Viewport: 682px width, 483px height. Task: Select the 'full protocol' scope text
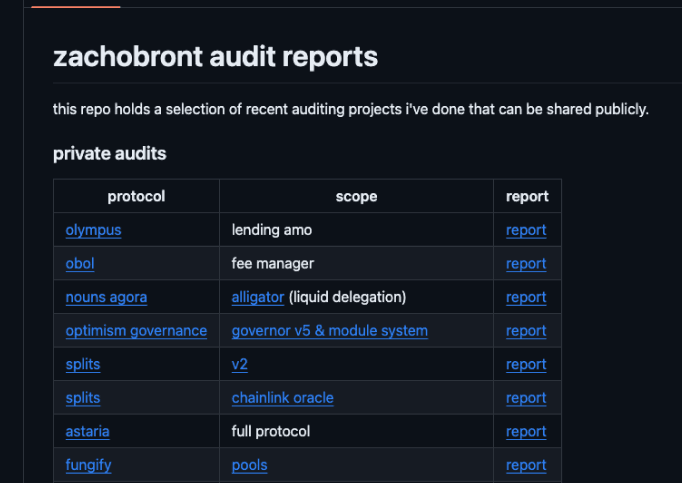point(271,431)
